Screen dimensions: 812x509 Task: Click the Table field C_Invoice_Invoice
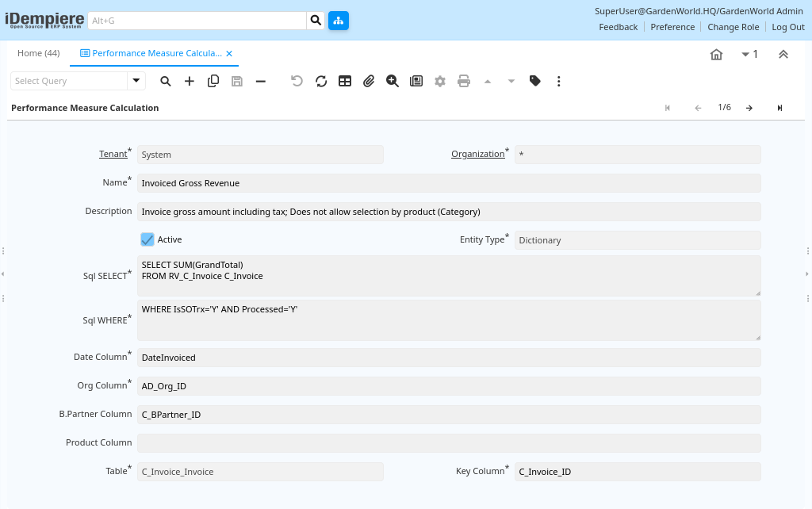pyautogui.click(x=260, y=472)
